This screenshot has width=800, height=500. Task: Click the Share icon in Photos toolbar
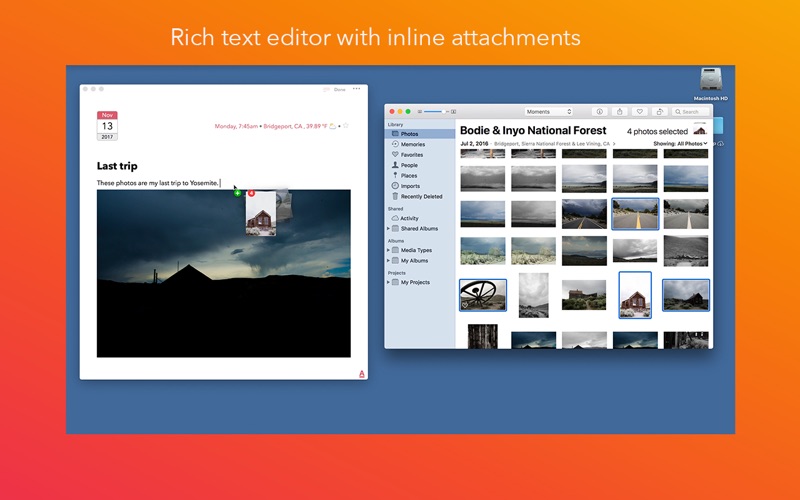coord(620,112)
